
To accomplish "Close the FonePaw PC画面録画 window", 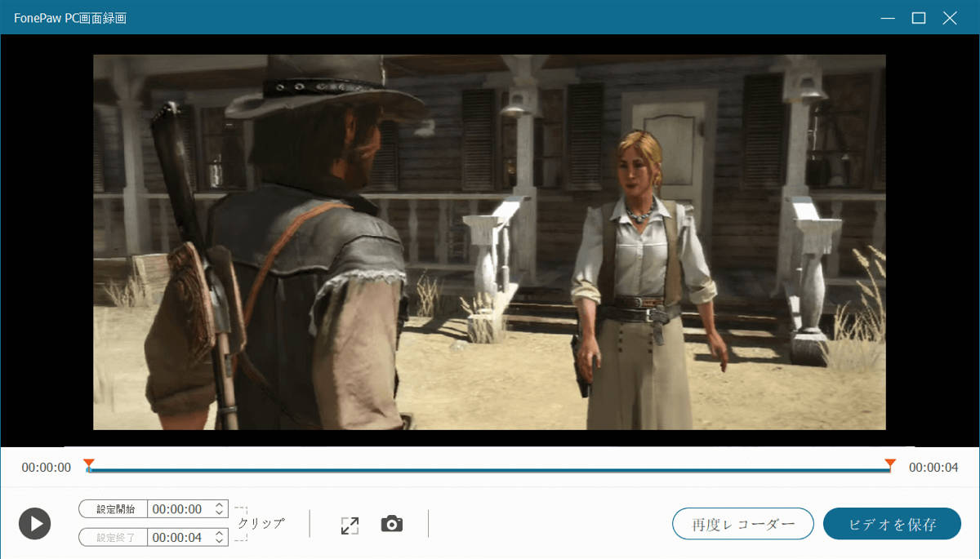I will (x=950, y=18).
